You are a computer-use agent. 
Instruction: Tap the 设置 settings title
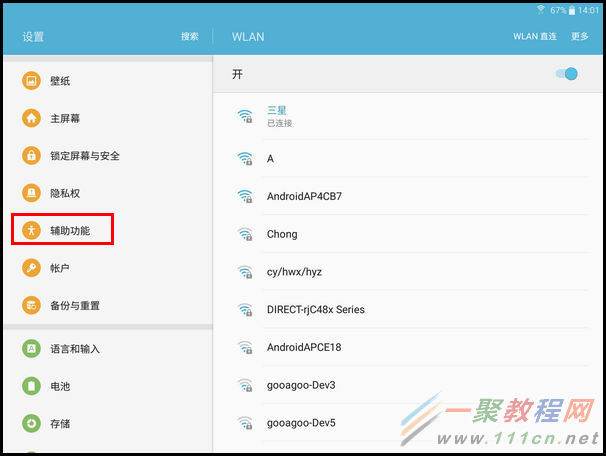click(x=33, y=37)
